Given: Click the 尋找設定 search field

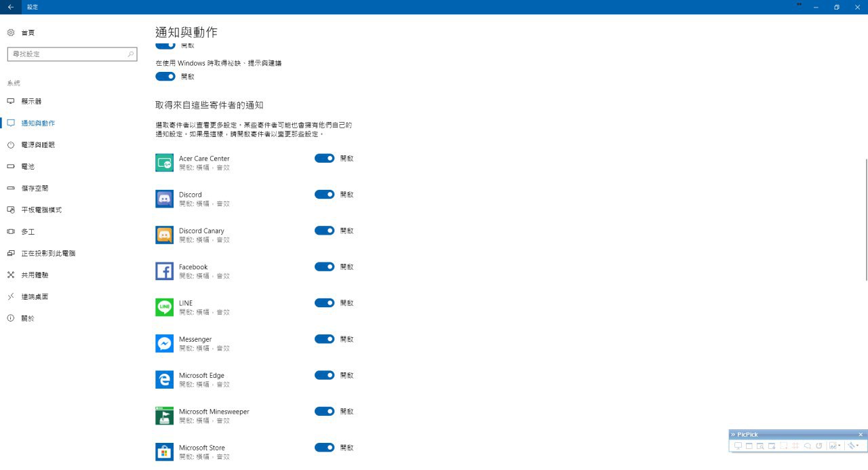Looking at the screenshot, I should (72, 54).
